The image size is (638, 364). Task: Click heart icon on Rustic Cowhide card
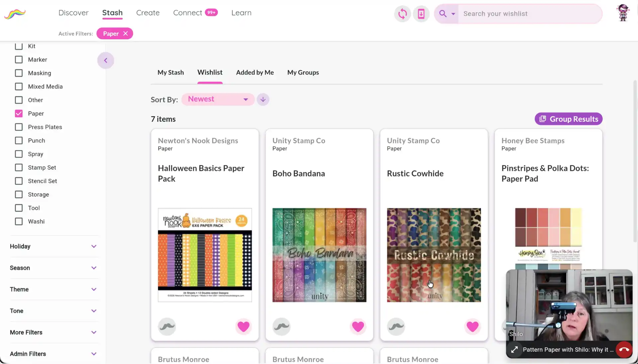[473, 326]
